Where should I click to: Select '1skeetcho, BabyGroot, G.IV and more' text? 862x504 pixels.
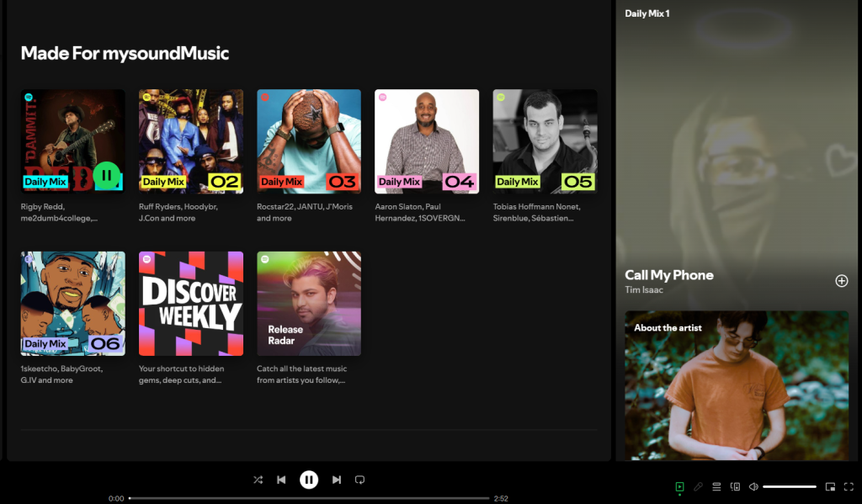61,374
